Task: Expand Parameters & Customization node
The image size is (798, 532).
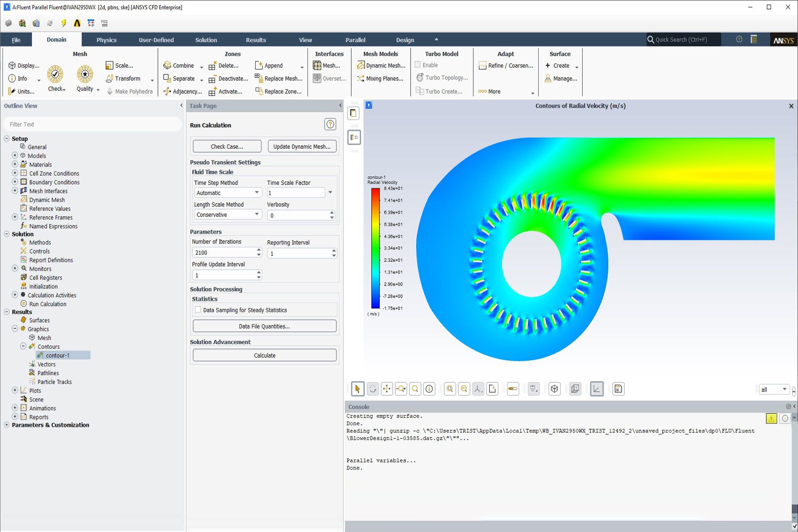Action: [x=7, y=425]
